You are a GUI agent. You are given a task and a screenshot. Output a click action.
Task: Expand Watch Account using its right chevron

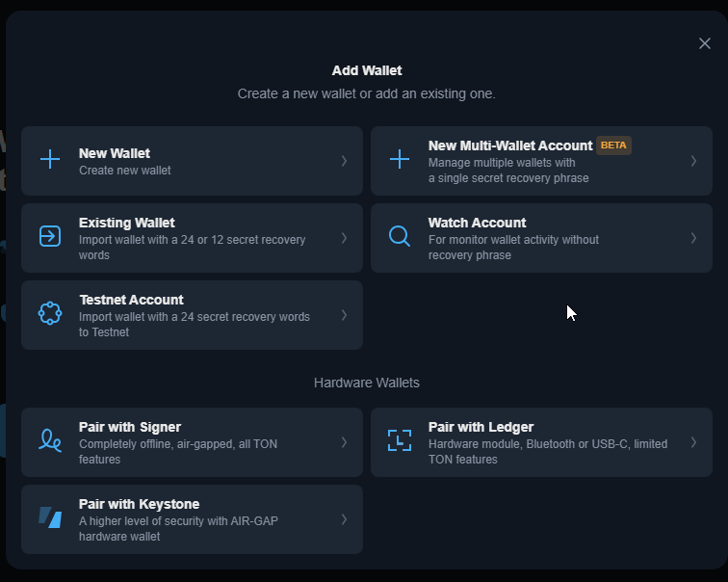pos(693,238)
